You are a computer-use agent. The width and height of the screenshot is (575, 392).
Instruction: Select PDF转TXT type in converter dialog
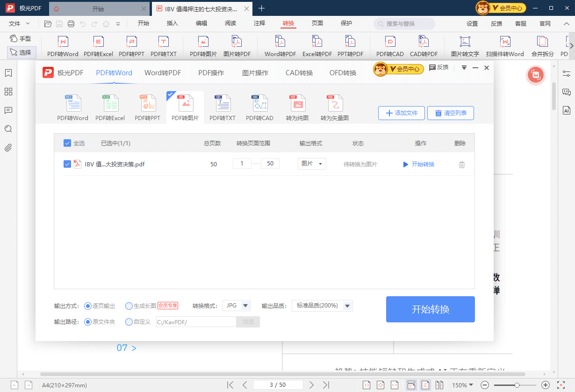click(222, 108)
